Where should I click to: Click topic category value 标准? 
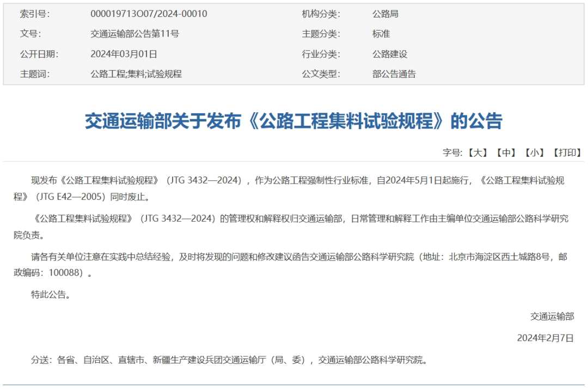pyautogui.click(x=381, y=34)
